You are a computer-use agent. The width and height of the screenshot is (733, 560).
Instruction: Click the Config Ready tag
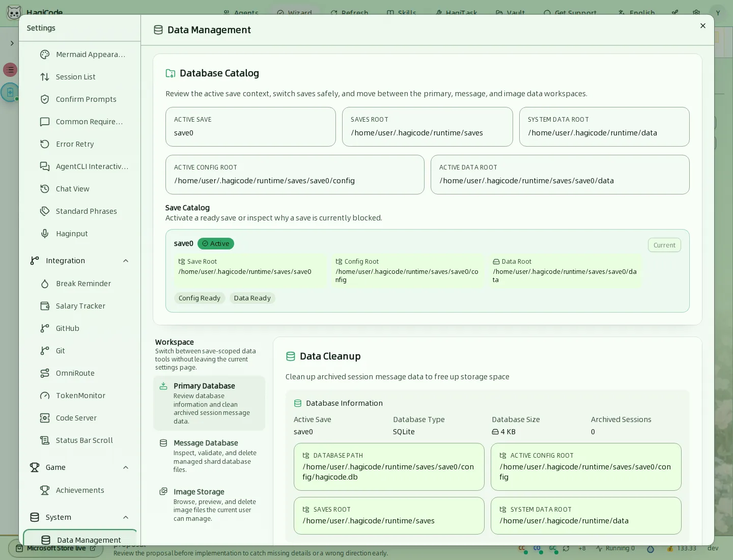[x=200, y=298]
